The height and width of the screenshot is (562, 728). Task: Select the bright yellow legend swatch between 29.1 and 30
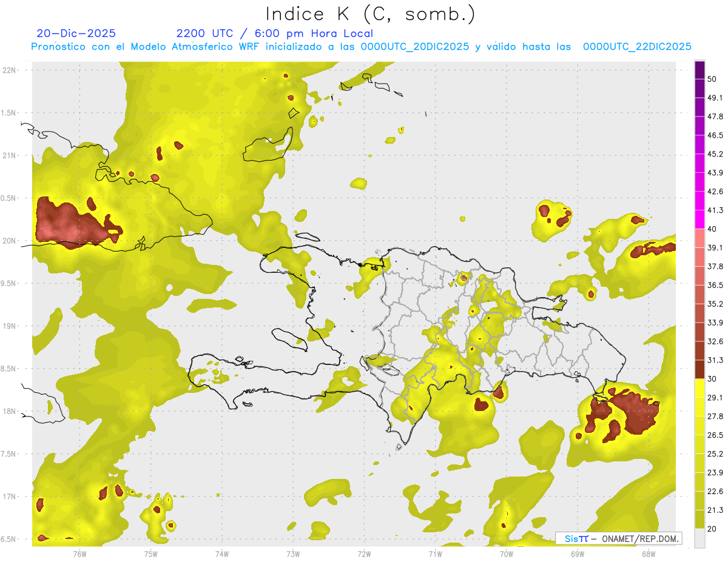[700, 388]
